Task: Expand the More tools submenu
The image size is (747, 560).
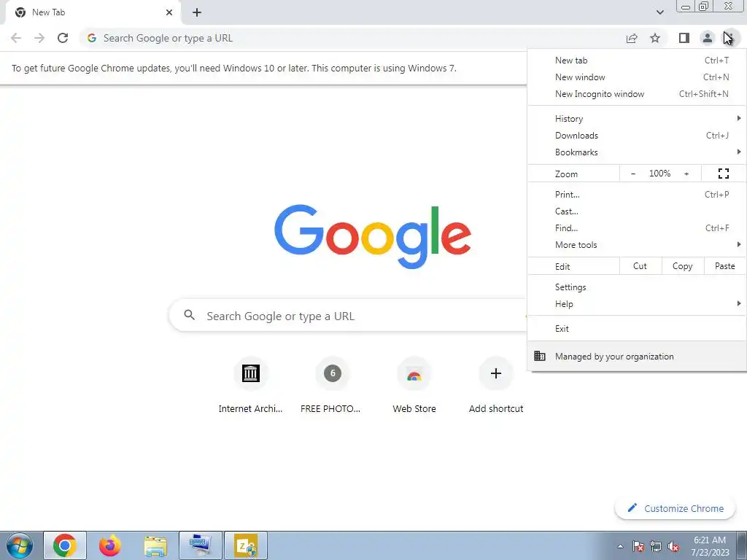Action: 637,245
